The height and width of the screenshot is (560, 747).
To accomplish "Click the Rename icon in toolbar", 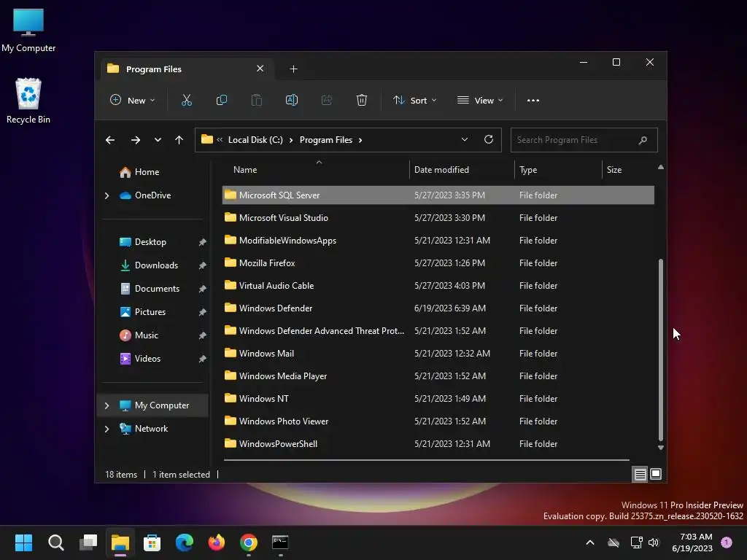I will click(292, 100).
